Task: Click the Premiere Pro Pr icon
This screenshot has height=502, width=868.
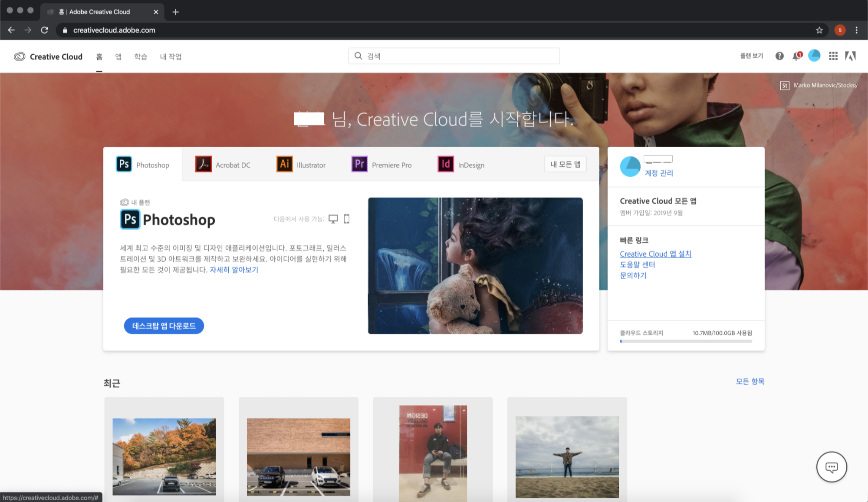Action: tap(359, 164)
